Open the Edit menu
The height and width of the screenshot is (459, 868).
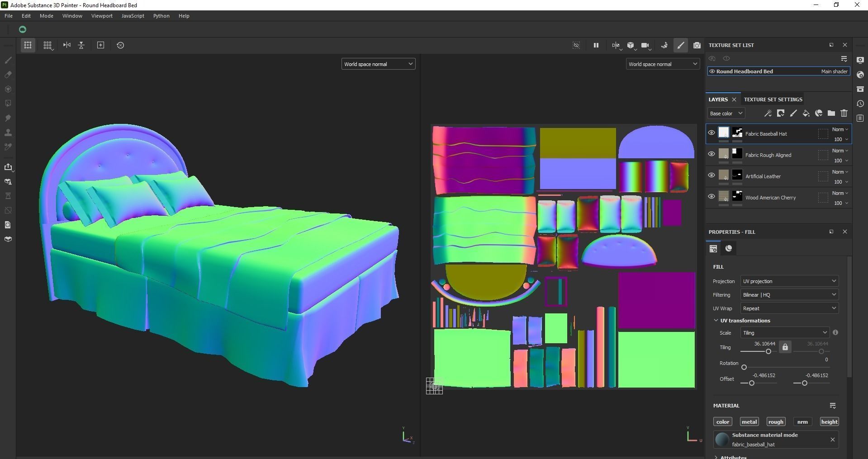pyautogui.click(x=26, y=16)
